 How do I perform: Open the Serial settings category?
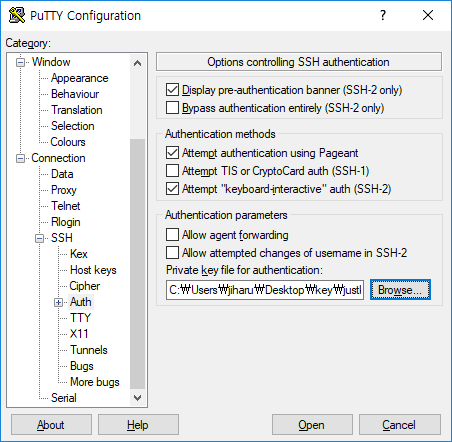tap(64, 398)
